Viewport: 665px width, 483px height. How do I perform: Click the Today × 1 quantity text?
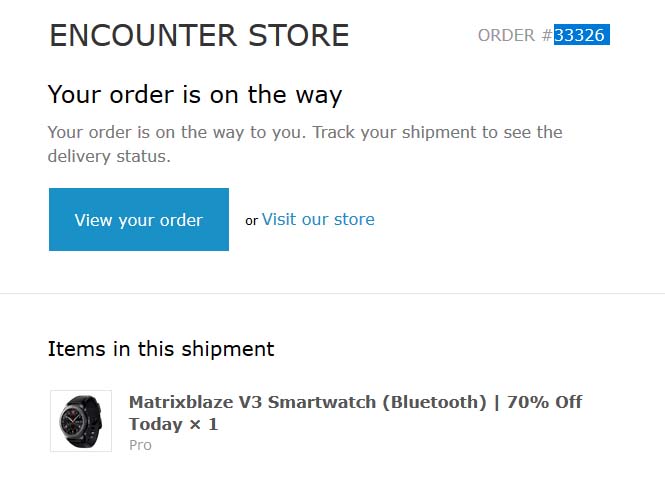coord(173,424)
